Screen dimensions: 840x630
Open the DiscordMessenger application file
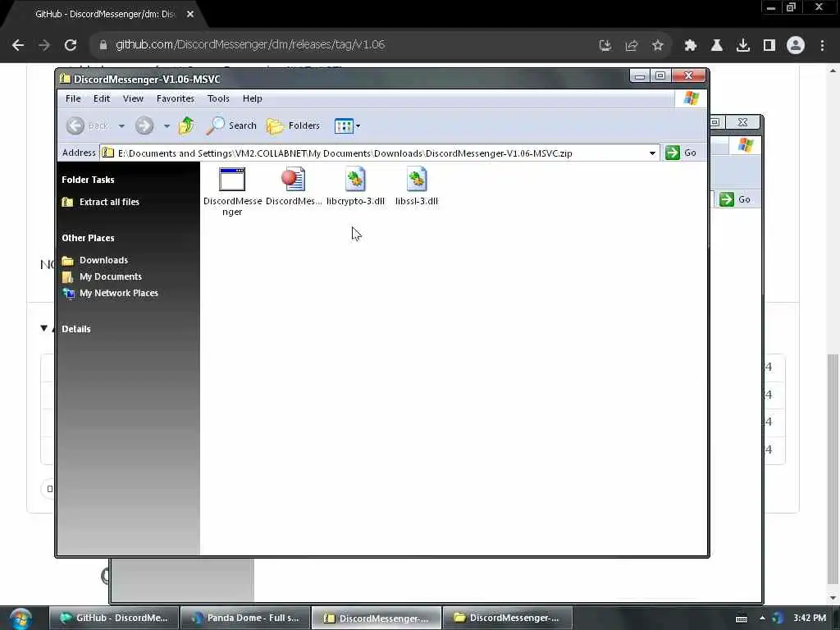[x=232, y=191]
